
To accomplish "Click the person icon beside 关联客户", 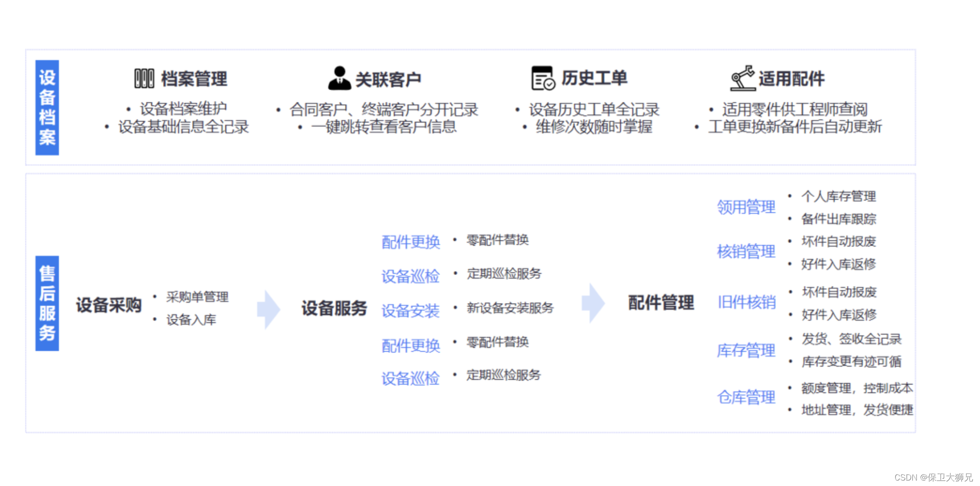I will point(339,78).
